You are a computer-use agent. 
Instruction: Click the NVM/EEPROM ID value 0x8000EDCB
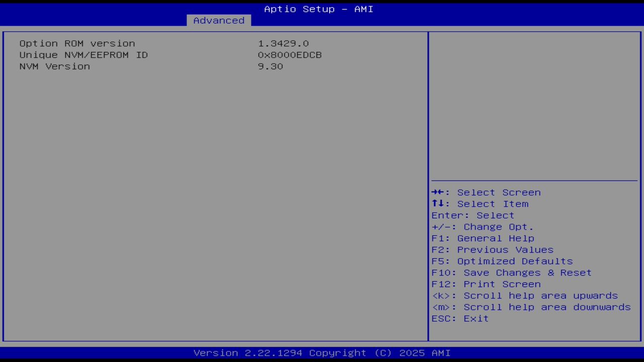(x=289, y=55)
